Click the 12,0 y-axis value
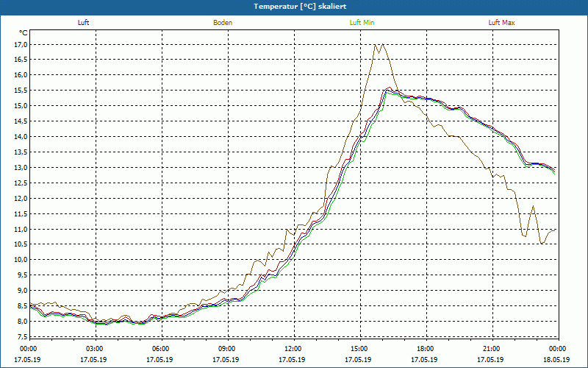Viewport: 588px width, 368px height. pyautogui.click(x=21, y=198)
